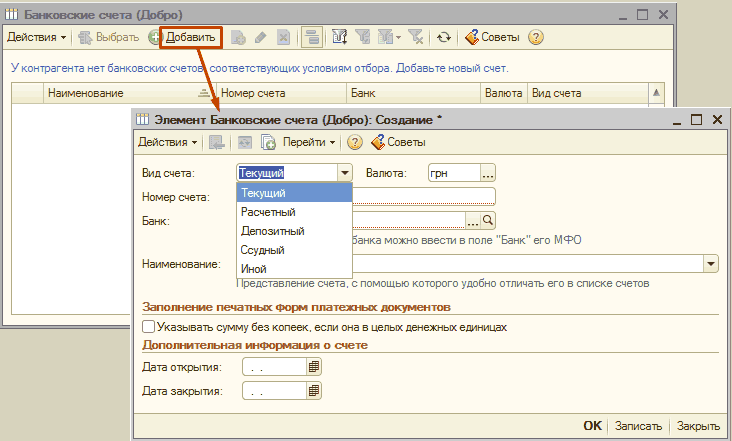Select Депозитный from account type list
732x441 pixels.
[x=272, y=231]
